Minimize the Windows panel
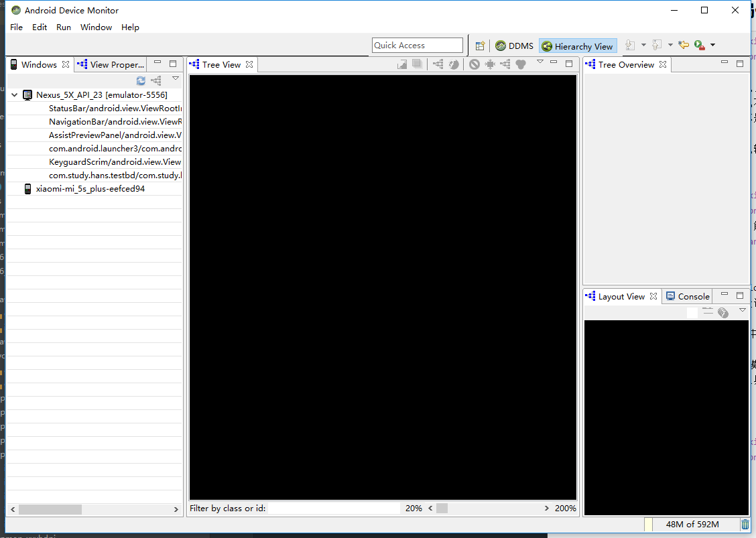The image size is (756, 538). coord(157,63)
